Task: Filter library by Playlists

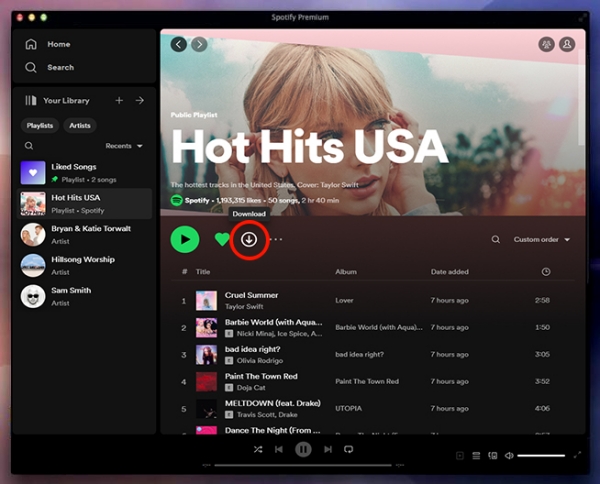Action: 40,125
